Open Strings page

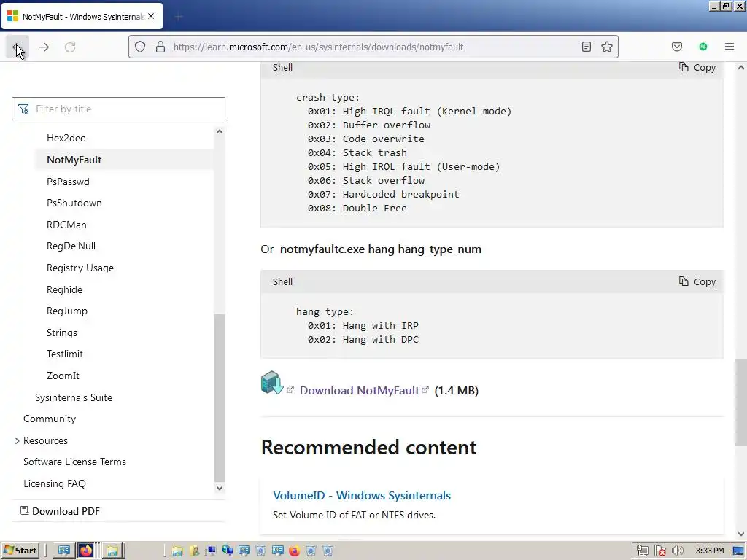[62, 332]
